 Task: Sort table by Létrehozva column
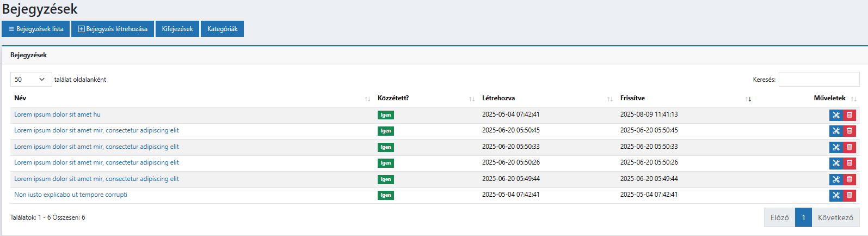point(498,98)
